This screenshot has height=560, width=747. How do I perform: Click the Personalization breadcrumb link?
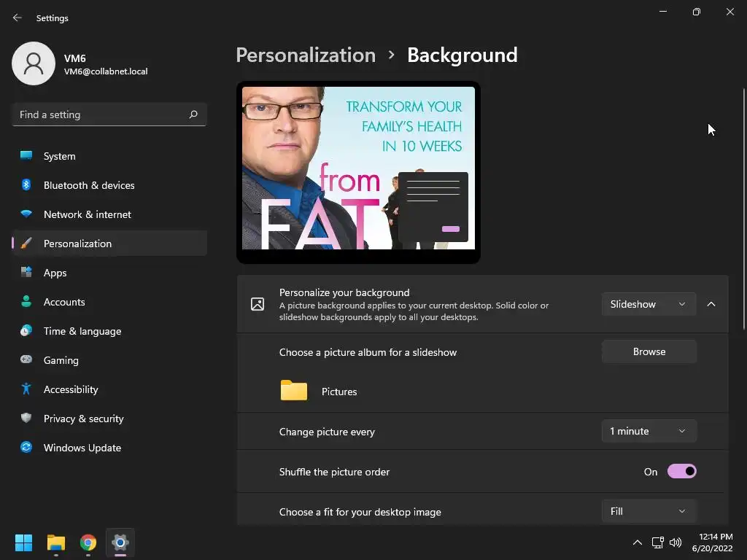pos(306,55)
